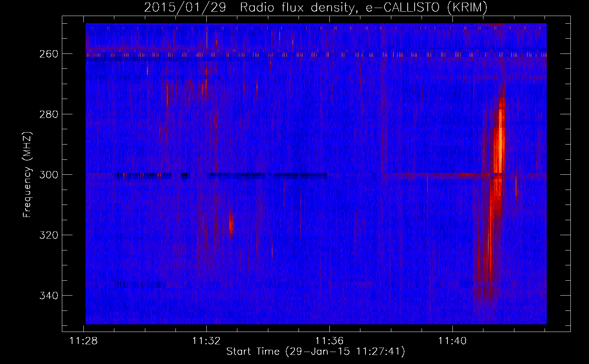Viewport: 589px width, 364px height.
Task: Click the 'Start Time (29-Jan-15 11:27:41)' label
Action: 316,352
